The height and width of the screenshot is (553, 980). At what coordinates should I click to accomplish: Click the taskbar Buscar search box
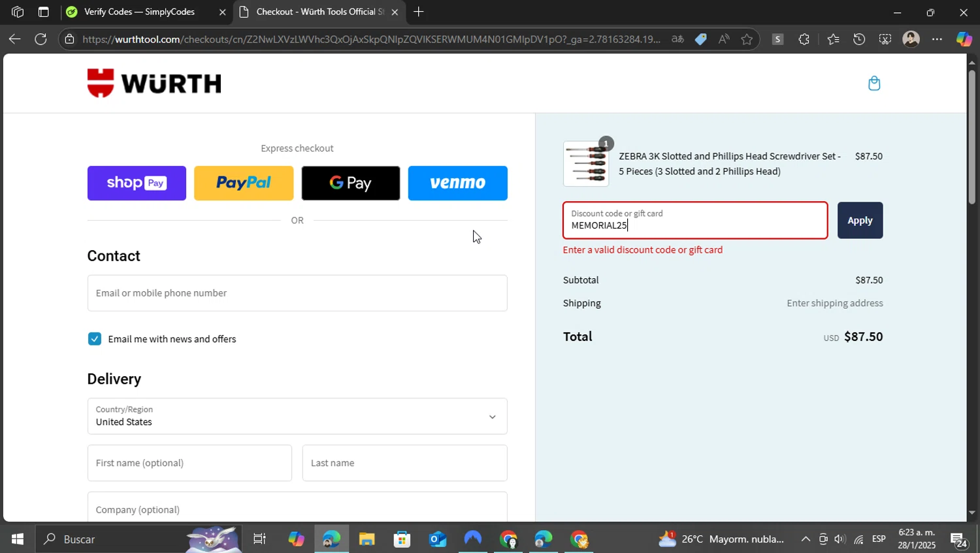tap(137, 539)
